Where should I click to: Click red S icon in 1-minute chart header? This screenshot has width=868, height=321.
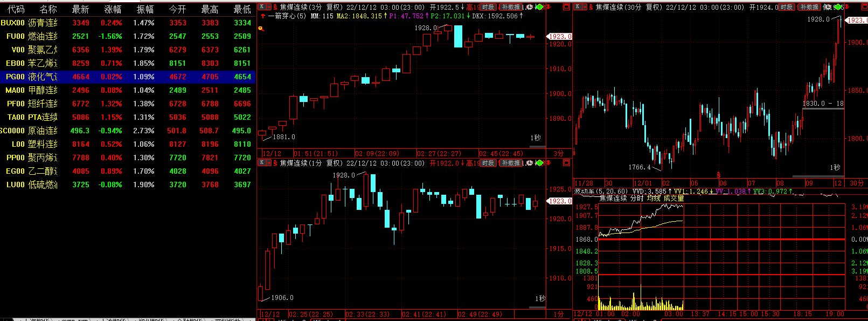(275, 163)
